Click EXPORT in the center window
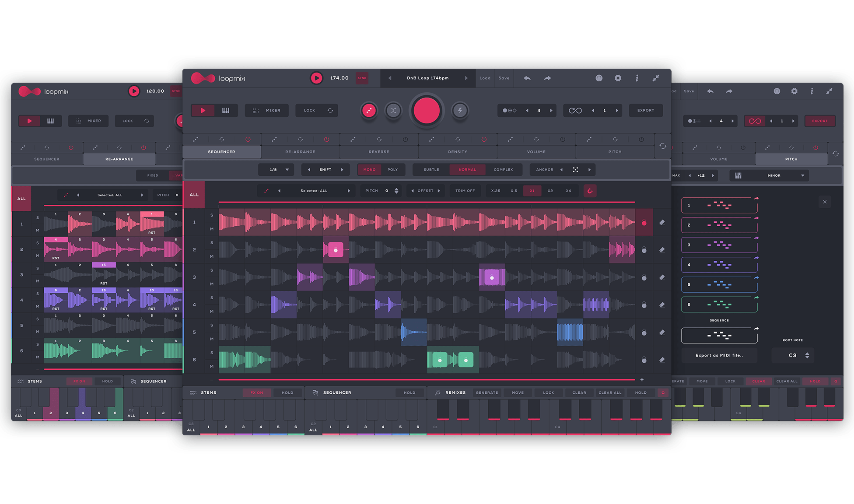The height and width of the screenshot is (504, 854). click(646, 110)
